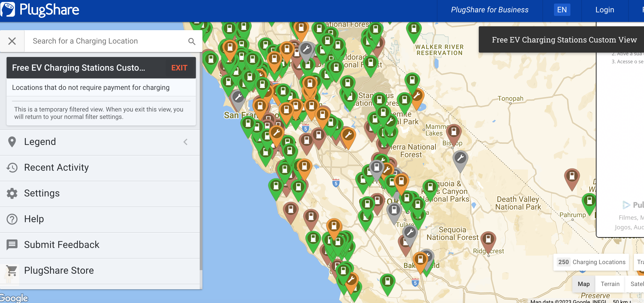Expand the Legend section chevron

185,142
